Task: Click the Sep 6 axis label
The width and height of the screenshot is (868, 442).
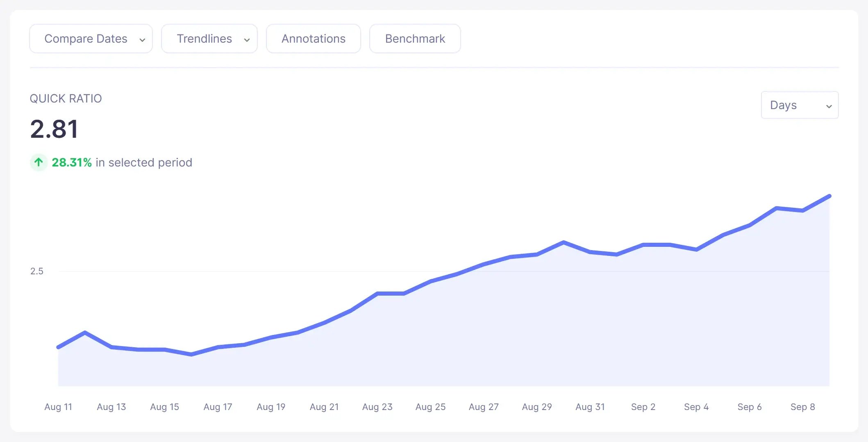Action: (750, 407)
